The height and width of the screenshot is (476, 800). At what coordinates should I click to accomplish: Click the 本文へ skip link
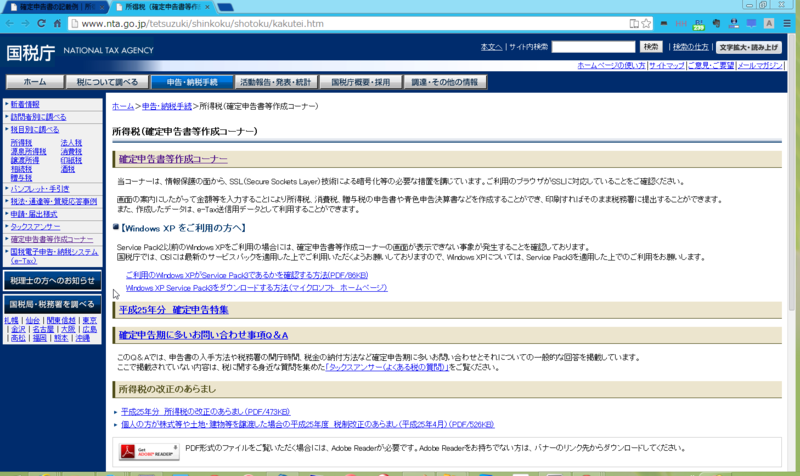click(491, 47)
